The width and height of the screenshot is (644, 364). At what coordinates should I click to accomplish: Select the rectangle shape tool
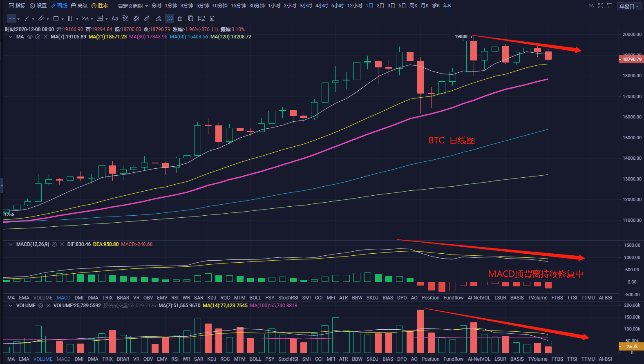point(56,18)
